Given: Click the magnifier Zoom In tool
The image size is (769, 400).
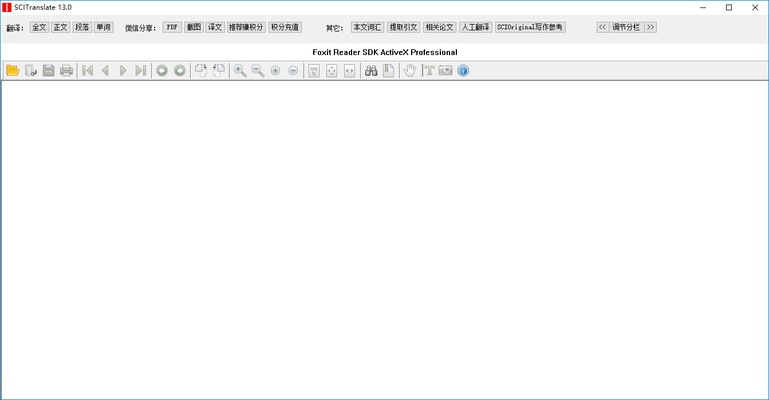Looking at the screenshot, I should [x=240, y=71].
